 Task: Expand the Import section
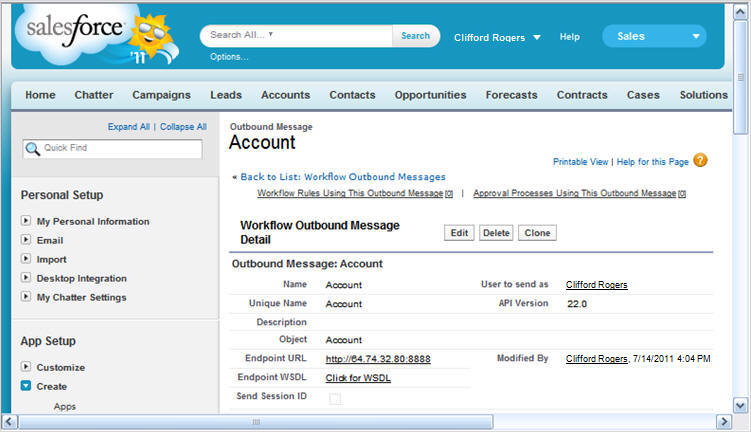pyautogui.click(x=26, y=259)
